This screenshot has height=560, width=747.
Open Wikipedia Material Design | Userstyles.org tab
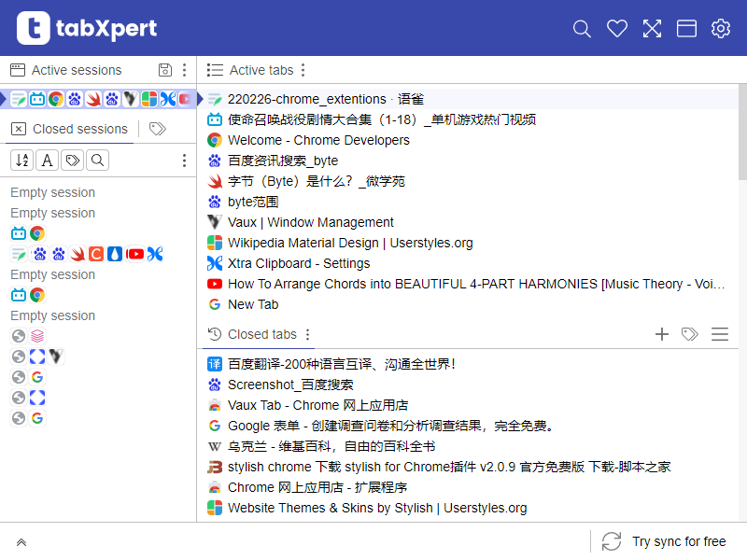(468, 243)
